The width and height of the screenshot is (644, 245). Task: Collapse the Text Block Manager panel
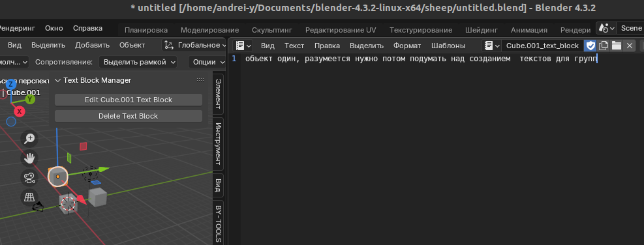coord(58,80)
